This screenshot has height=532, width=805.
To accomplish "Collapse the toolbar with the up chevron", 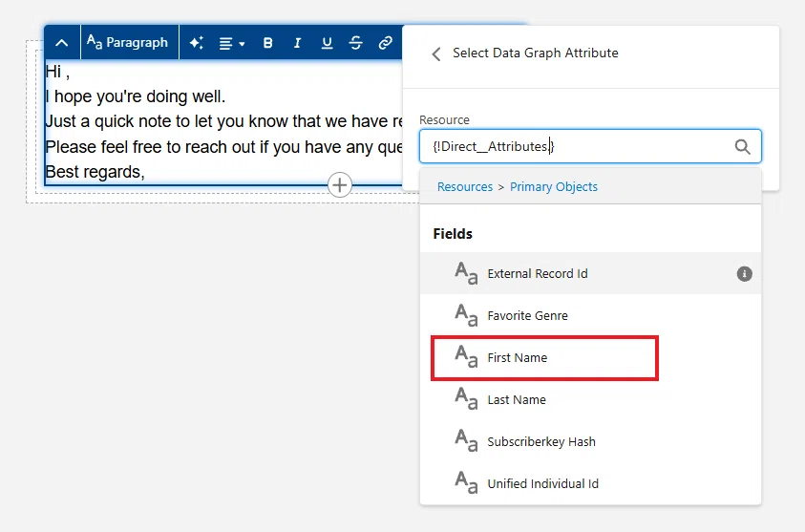I will tap(62, 43).
